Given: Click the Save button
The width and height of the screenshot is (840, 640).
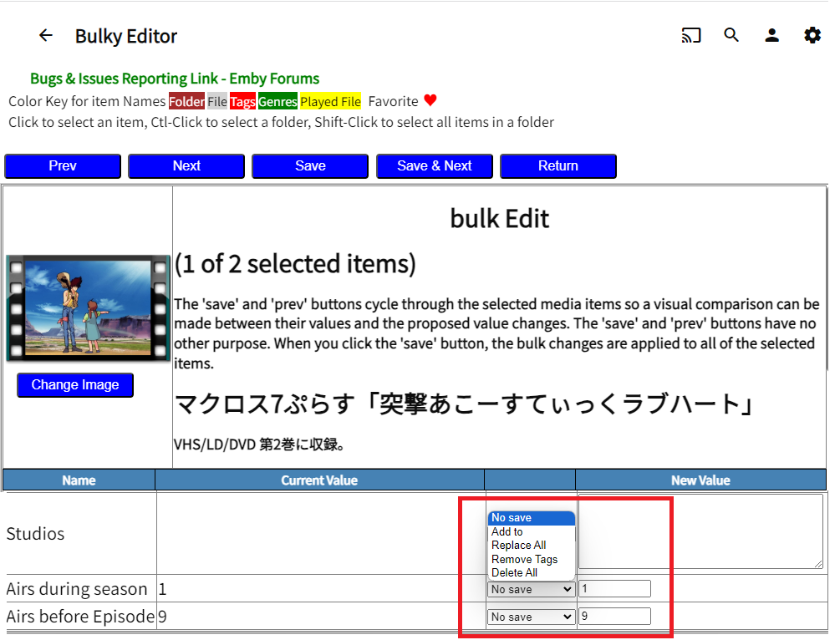Looking at the screenshot, I should (x=310, y=165).
